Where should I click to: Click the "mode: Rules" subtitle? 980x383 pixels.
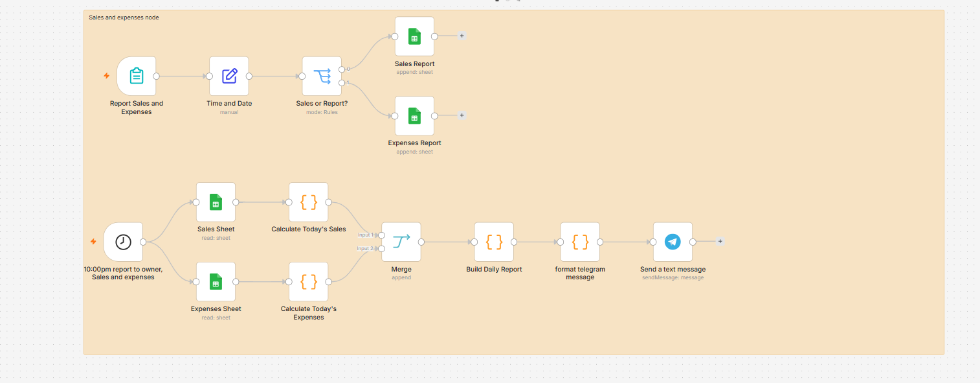tap(322, 112)
